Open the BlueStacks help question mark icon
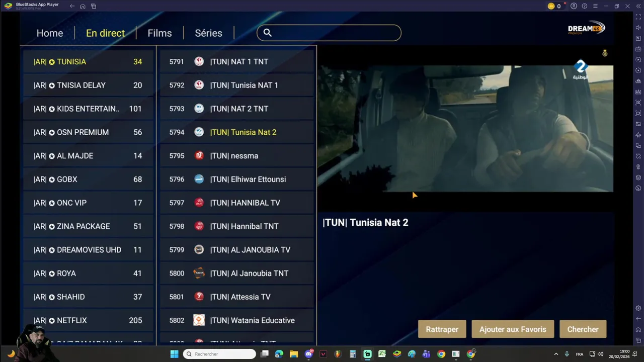 pyautogui.click(x=584, y=6)
